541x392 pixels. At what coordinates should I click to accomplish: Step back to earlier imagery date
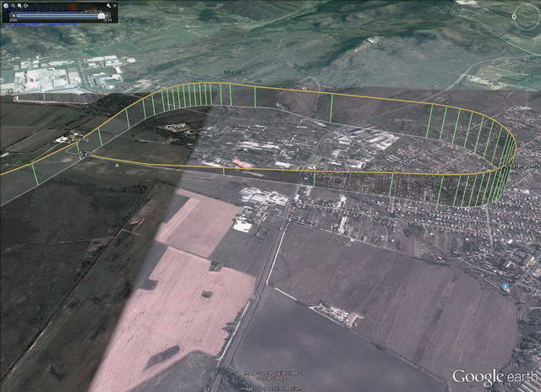click(14, 15)
